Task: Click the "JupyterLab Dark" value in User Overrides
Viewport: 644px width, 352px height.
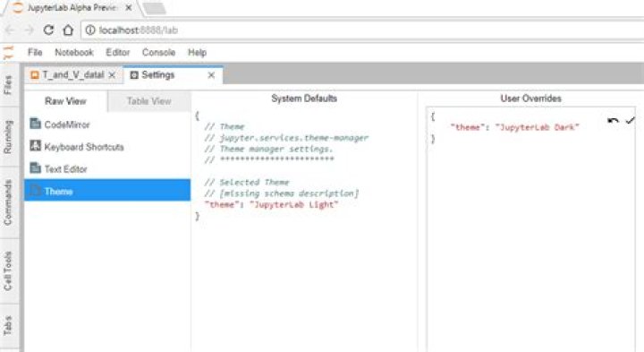Action: [x=538, y=127]
